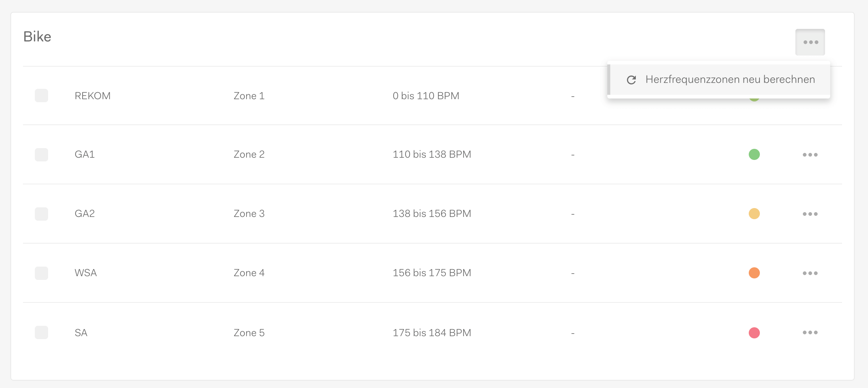Check the WSA row checkbox

(41, 273)
